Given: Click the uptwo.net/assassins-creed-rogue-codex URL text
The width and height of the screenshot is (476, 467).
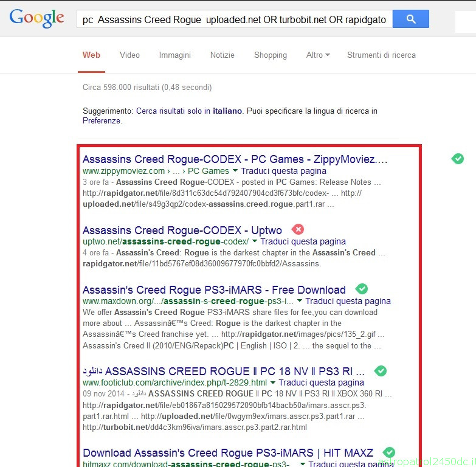Looking at the screenshot, I should (166, 241).
